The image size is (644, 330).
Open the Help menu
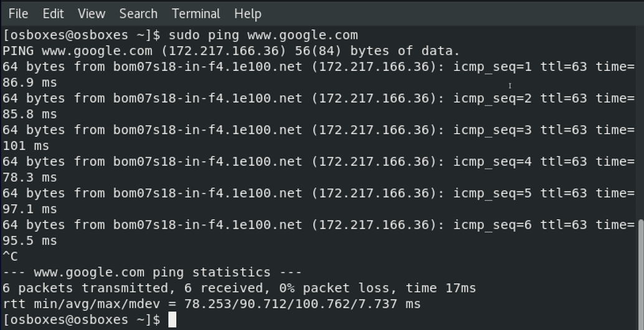pos(248,13)
